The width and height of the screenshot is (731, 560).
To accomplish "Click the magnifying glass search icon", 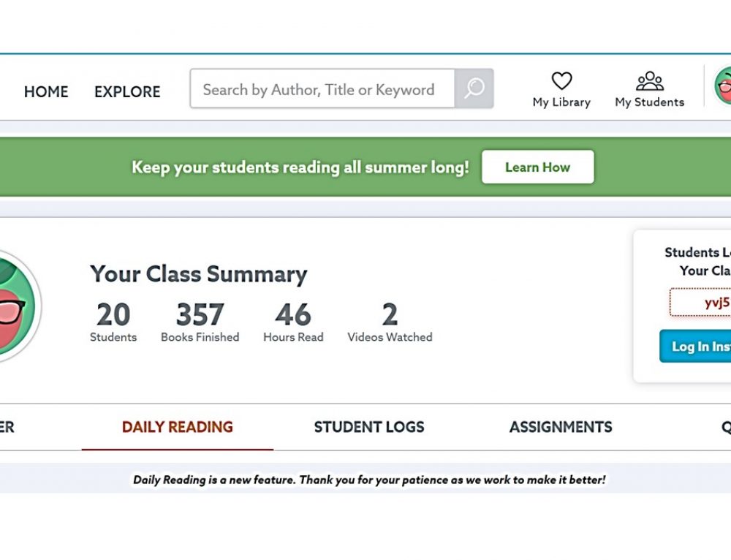I will (474, 88).
